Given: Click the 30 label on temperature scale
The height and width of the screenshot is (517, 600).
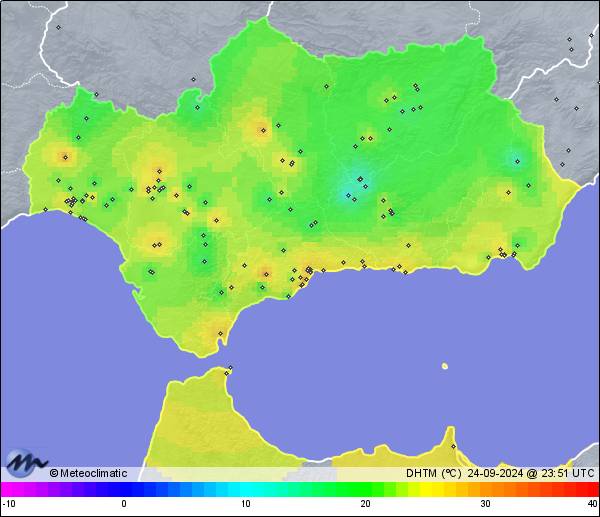Looking at the screenshot, I should [x=485, y=503].
